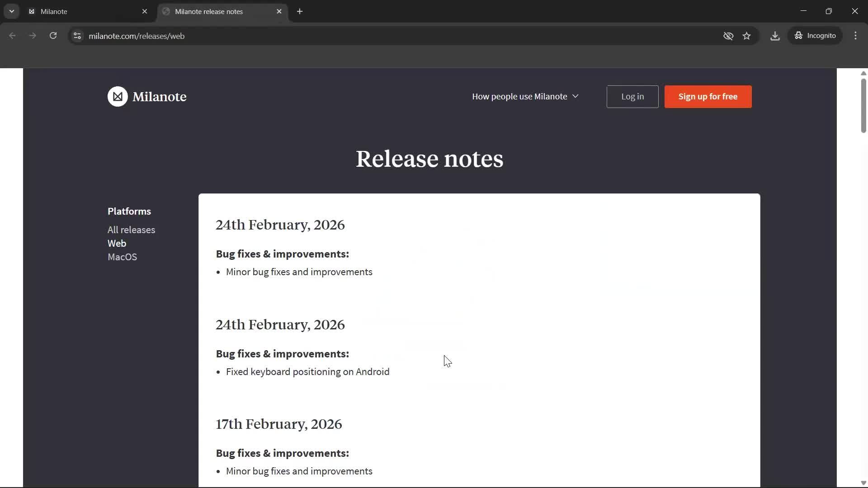The width and height of the screenshot is (868, 488).
Task: Open Chrome's three-dot menu
Action: point(856,36)
